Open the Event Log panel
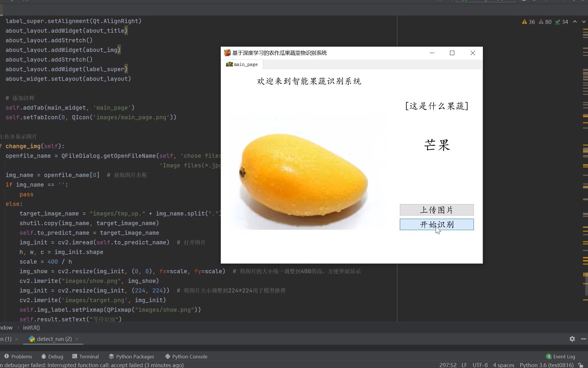 [x=560, y=356]
